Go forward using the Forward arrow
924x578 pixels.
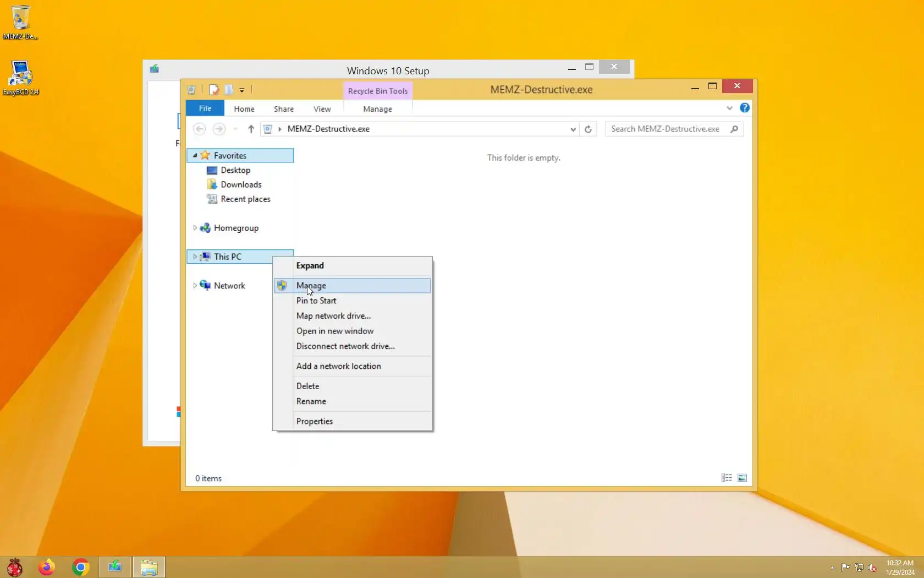[219, 129]
